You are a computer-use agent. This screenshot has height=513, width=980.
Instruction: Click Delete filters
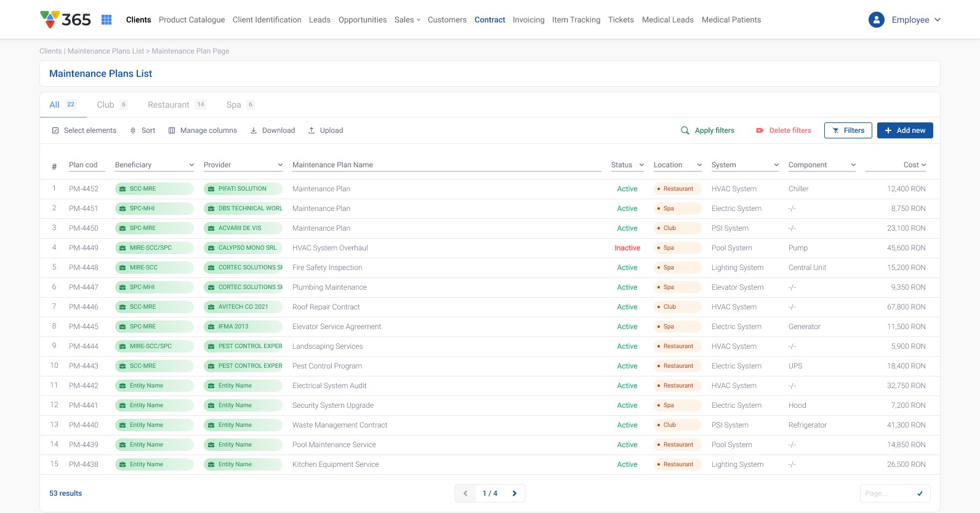click(x=784, y=130)
